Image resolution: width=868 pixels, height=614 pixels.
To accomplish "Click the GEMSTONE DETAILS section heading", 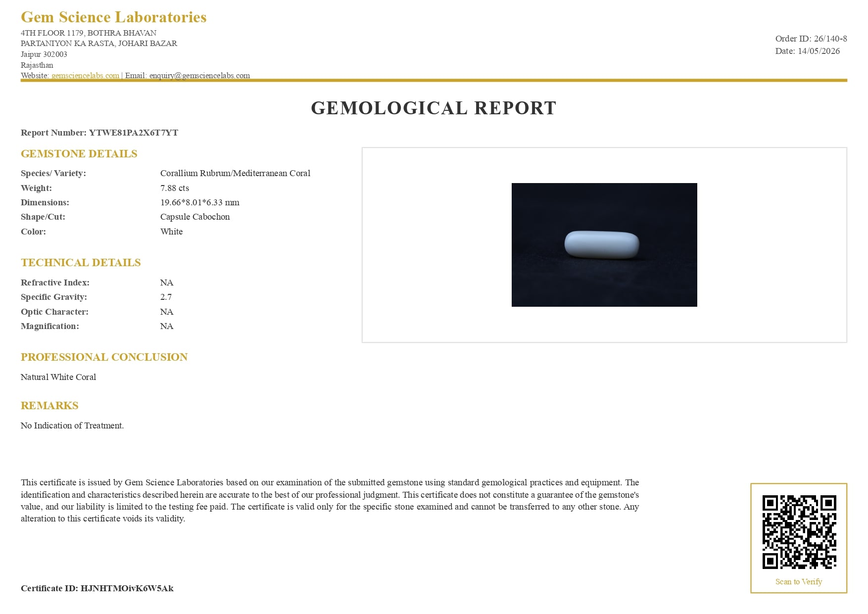I will coord(79,154).
